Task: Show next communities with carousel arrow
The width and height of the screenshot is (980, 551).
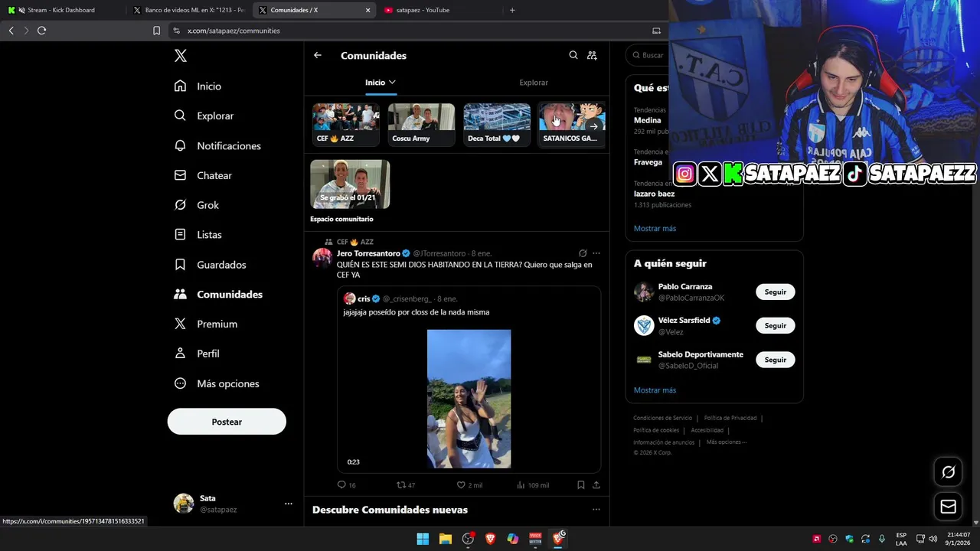Action: 593,127
